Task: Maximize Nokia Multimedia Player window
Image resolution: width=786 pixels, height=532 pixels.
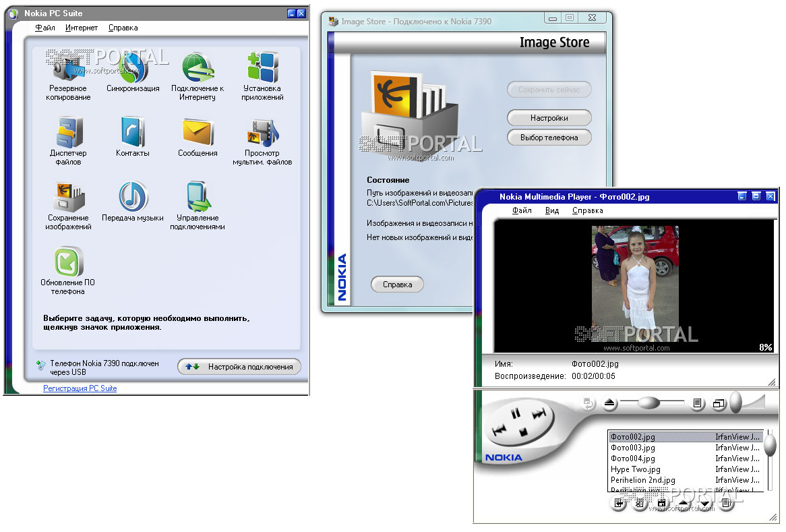Action: [x=756, y=196]
